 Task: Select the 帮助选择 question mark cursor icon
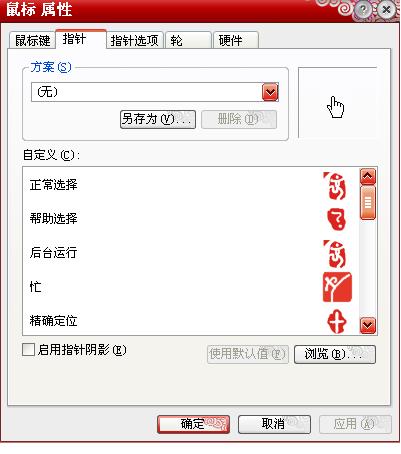(x=336, y=219)
